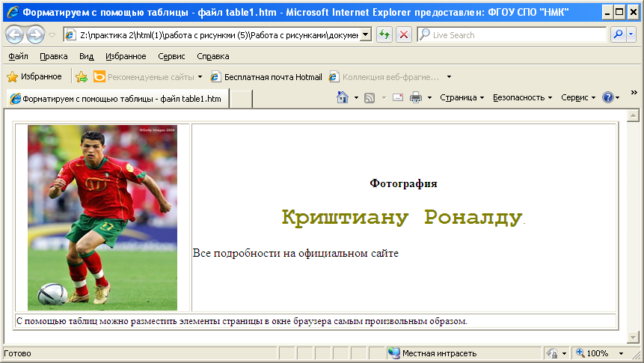Image resolution: width=644 pixels, height=363 pixels.
Task: Expand Рекомендуемые сайты dropdown arrow
Action: click(200, 77)
